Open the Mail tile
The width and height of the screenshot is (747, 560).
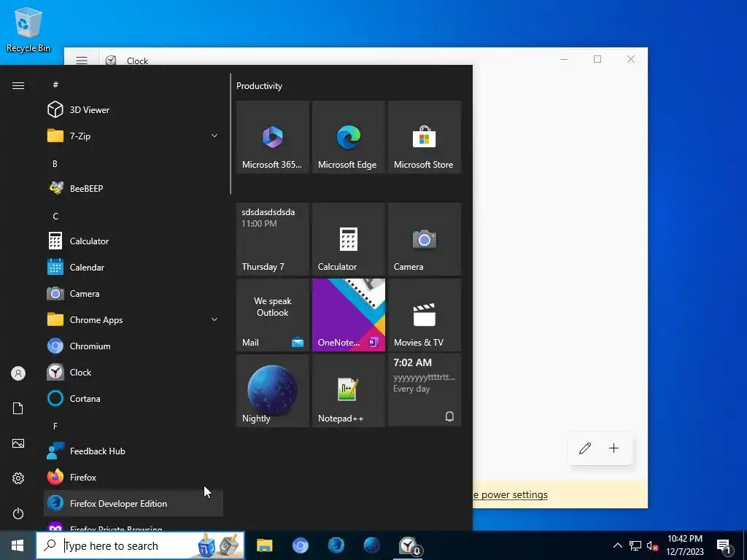(273, 315)
